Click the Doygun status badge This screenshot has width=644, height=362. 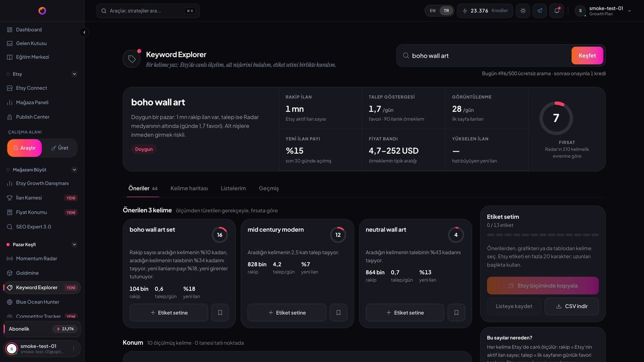coord(144,149)
